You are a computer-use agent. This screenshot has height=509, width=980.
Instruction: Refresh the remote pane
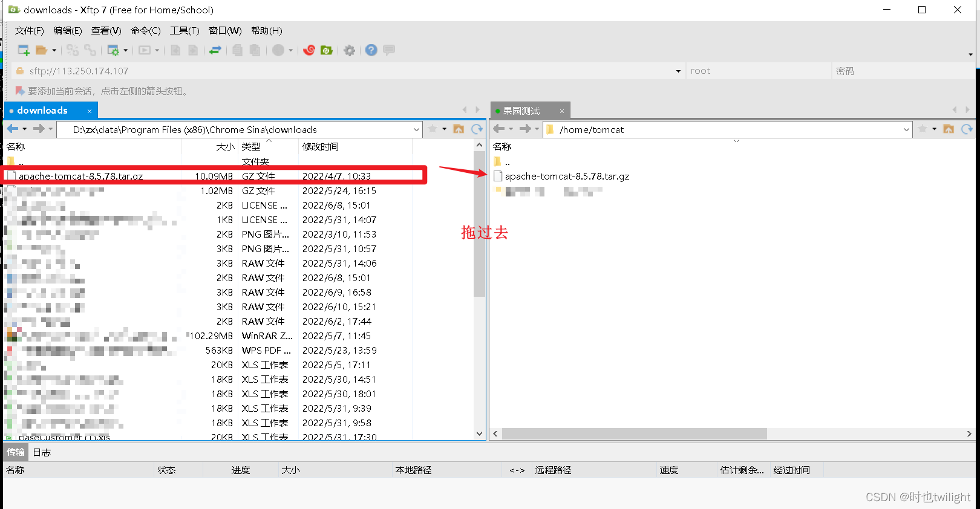(967, 129)
